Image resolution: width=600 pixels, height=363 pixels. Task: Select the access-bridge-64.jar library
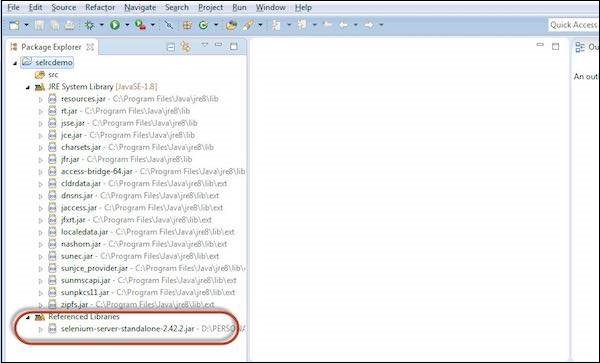coord(97,171)
